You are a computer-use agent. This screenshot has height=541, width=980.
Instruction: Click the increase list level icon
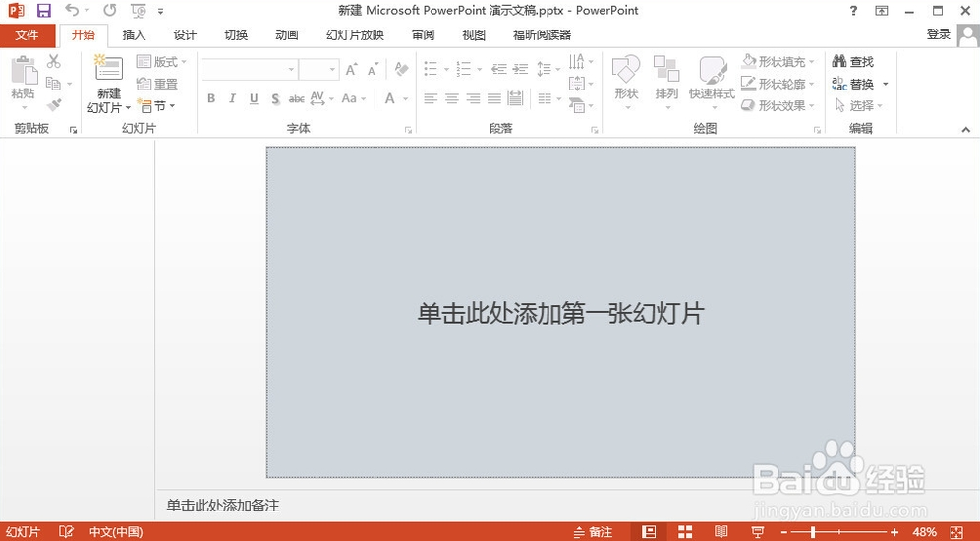(521, 68)
